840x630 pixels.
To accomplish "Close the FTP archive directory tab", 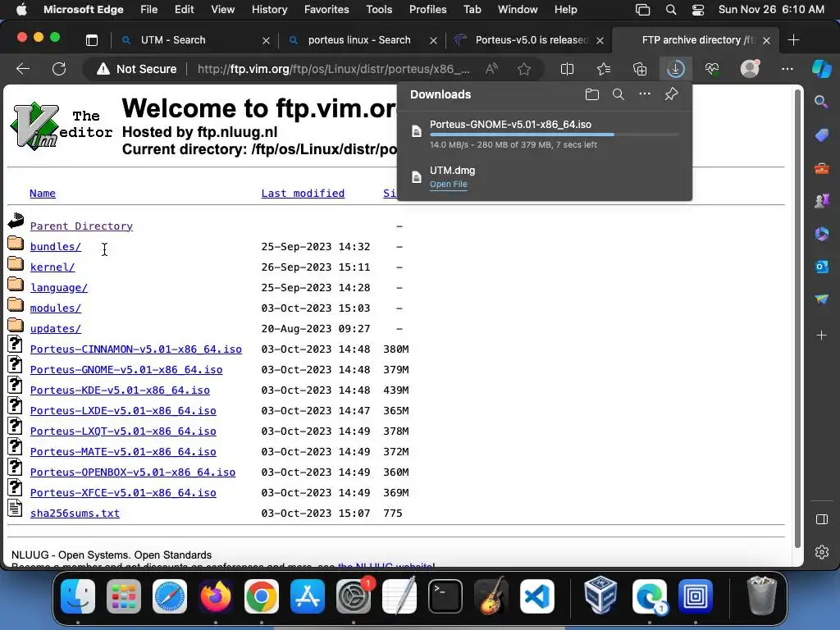I will coord(767,41).
